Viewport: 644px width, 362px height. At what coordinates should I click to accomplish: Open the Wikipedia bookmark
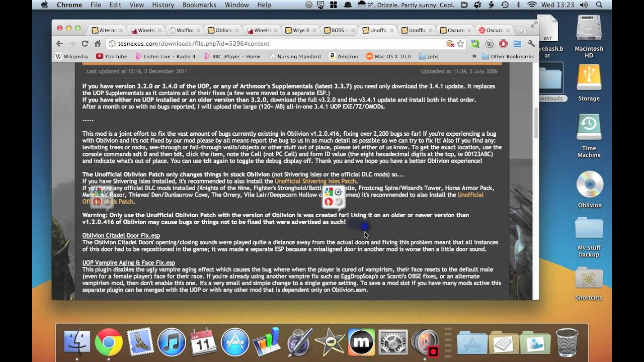(71, 56)
